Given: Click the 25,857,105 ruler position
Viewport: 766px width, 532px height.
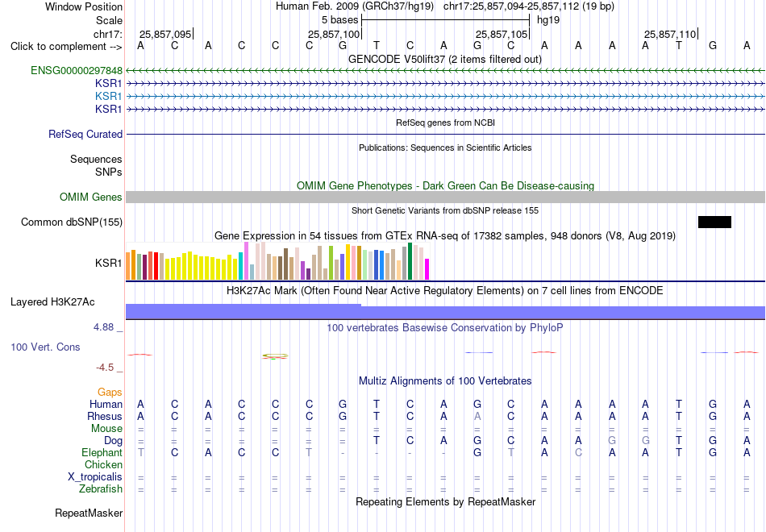Looking at the screenshot, I should (502, 34).
